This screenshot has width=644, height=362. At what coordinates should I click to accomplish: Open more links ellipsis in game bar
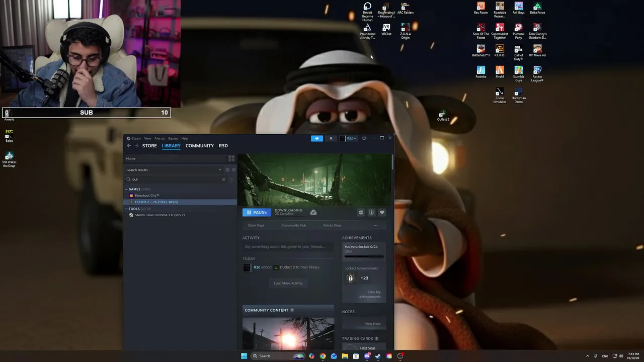pos(375,226)
